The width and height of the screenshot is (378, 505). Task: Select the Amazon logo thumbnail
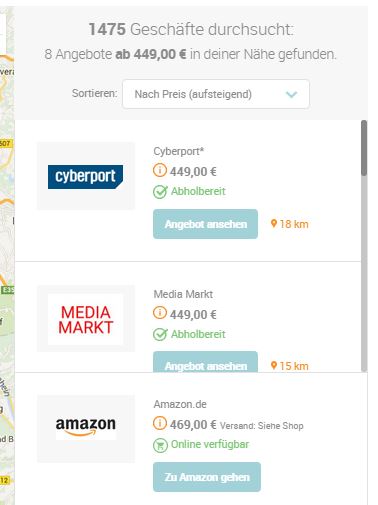[x=86, y=429]
